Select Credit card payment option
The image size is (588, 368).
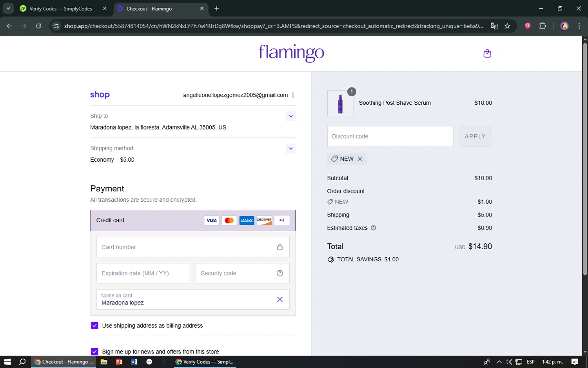tap(193, 220)
